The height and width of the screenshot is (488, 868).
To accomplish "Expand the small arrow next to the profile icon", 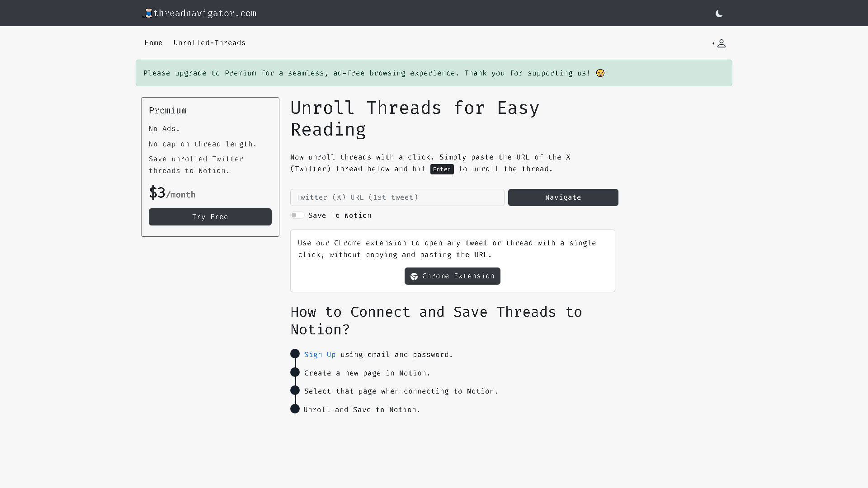I will [713, 44].
